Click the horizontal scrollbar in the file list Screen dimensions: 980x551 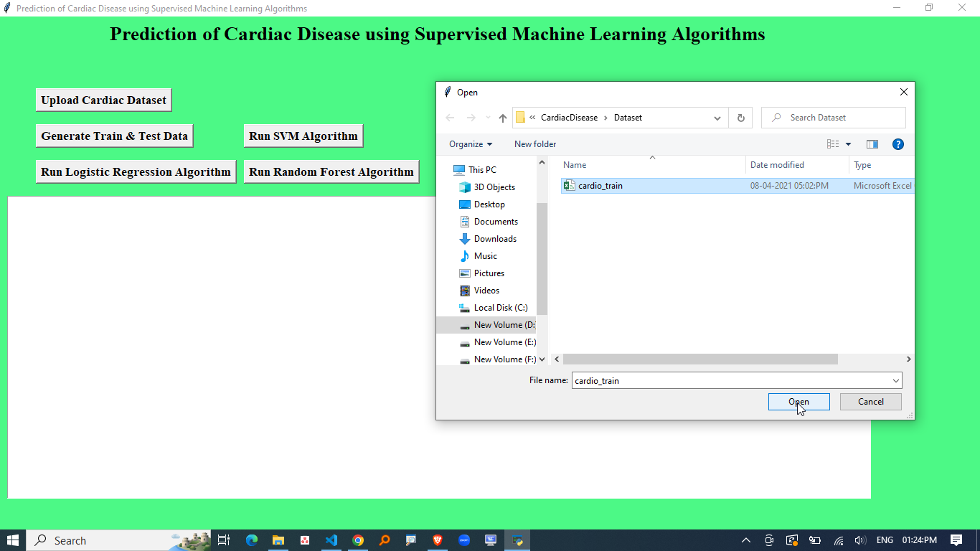(699, 359)
